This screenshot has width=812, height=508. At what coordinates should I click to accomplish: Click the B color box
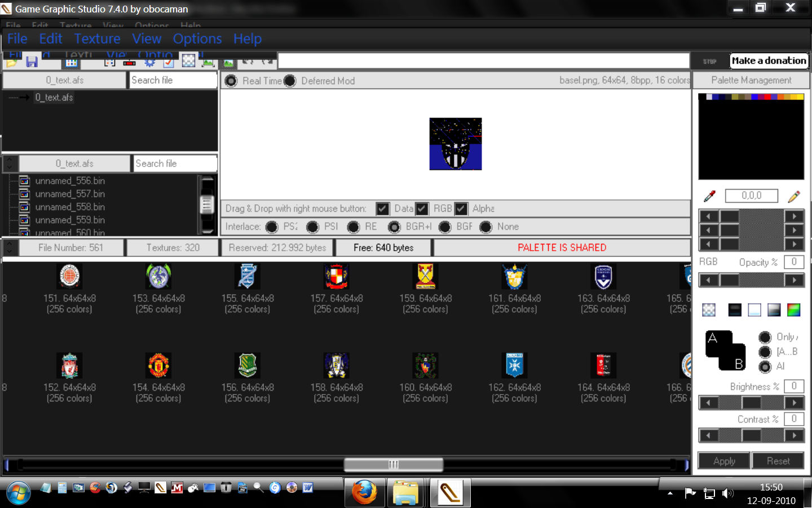733,358
